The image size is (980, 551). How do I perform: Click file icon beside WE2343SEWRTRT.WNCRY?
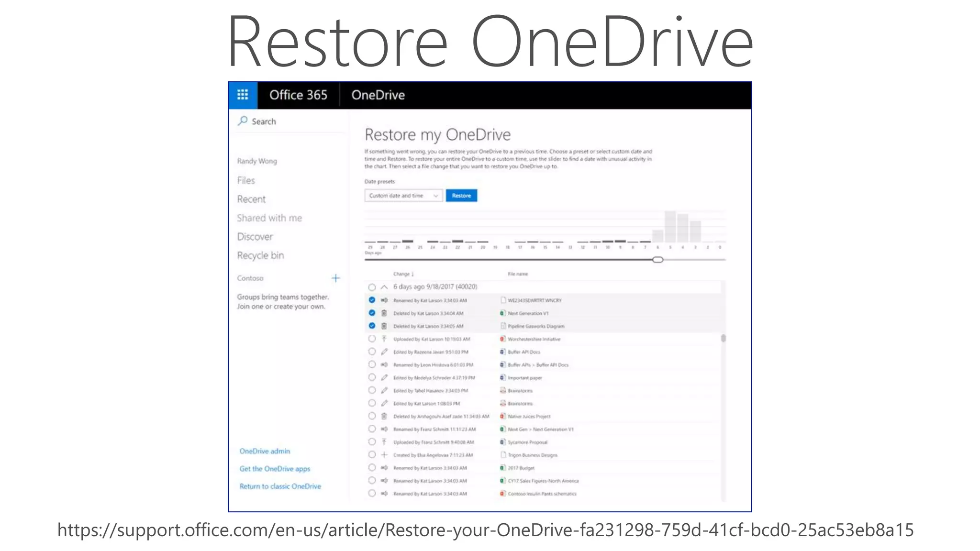503,300
